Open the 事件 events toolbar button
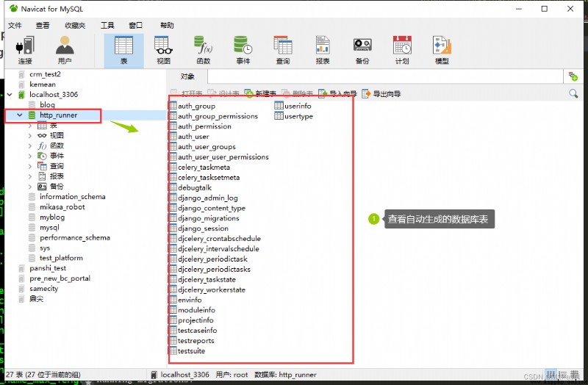The width and height of the screenshot is (588, 385). tap(243, 50)
